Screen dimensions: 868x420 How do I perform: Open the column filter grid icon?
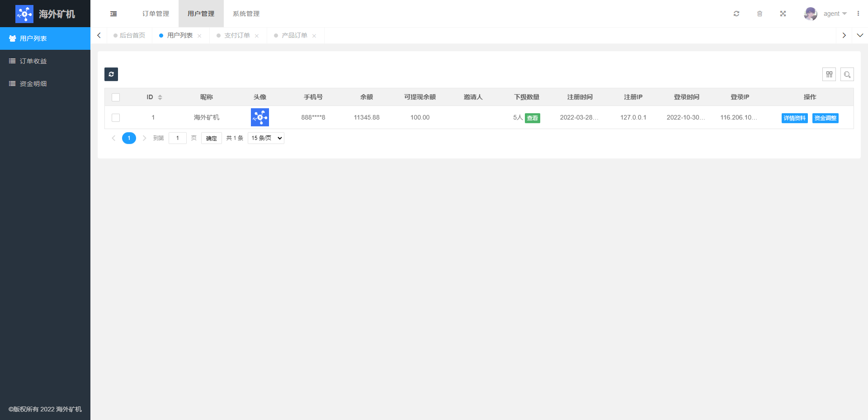[x=829, y=74]
